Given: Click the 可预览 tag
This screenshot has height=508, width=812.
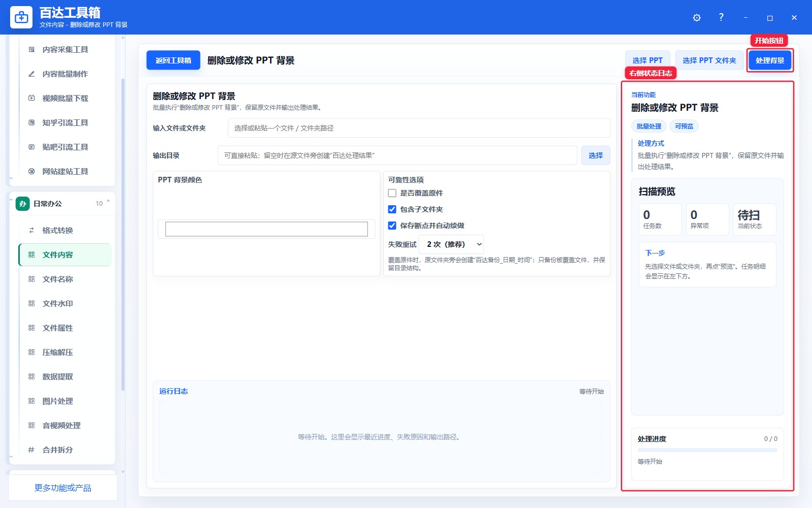Looking at the screenshot, I should click(x=684, y=126).
